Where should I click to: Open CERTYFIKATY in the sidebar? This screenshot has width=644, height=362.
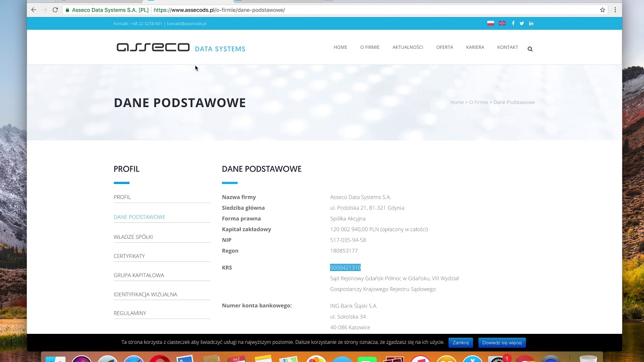[129, 256]
